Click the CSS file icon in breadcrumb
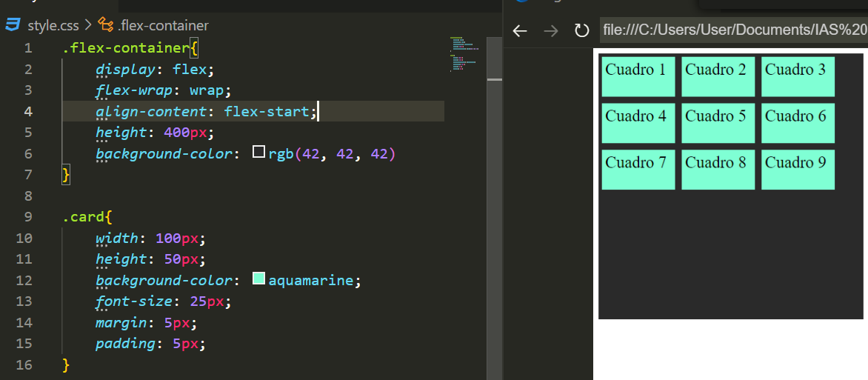Viewport: 868px width, 380px height. point(13,25)
